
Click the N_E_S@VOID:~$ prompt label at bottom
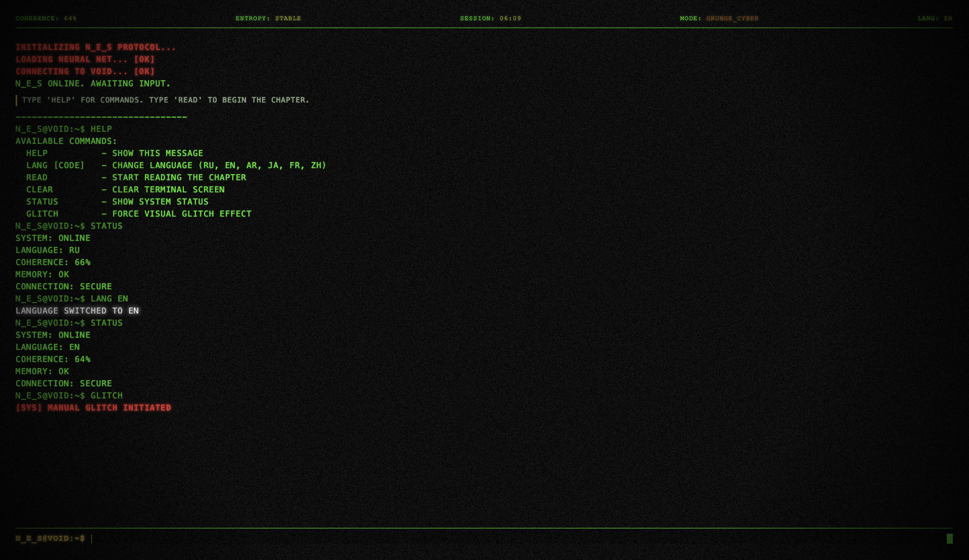[x=50, y=538]
